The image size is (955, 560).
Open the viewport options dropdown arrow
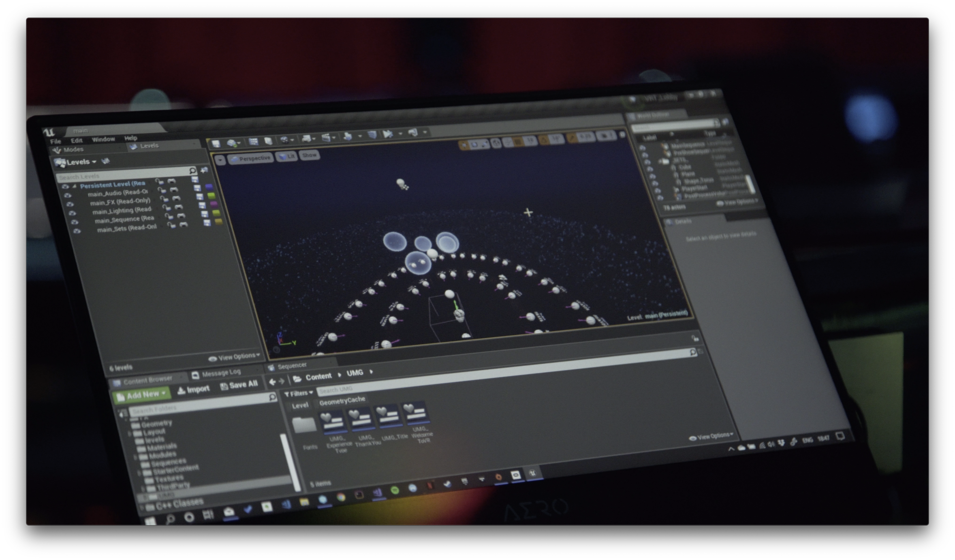coord(220,160)
